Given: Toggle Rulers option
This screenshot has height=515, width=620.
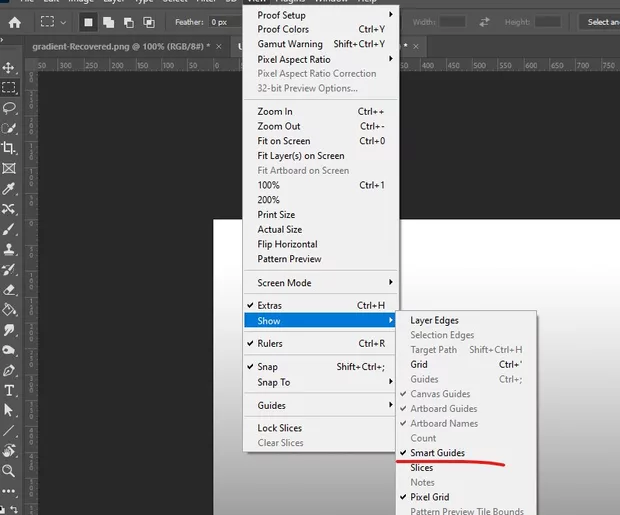Looking at the screenshot, I should pos(320,343).
